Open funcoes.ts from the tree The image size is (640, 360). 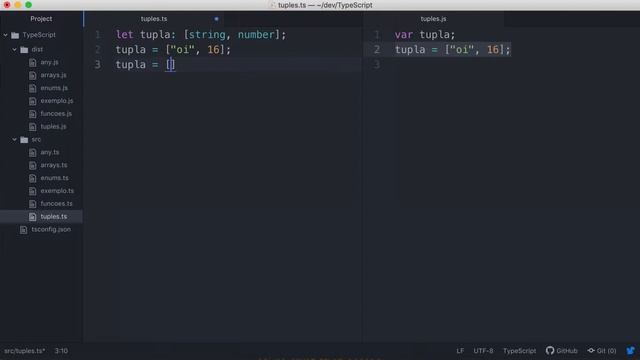[56, 204]
